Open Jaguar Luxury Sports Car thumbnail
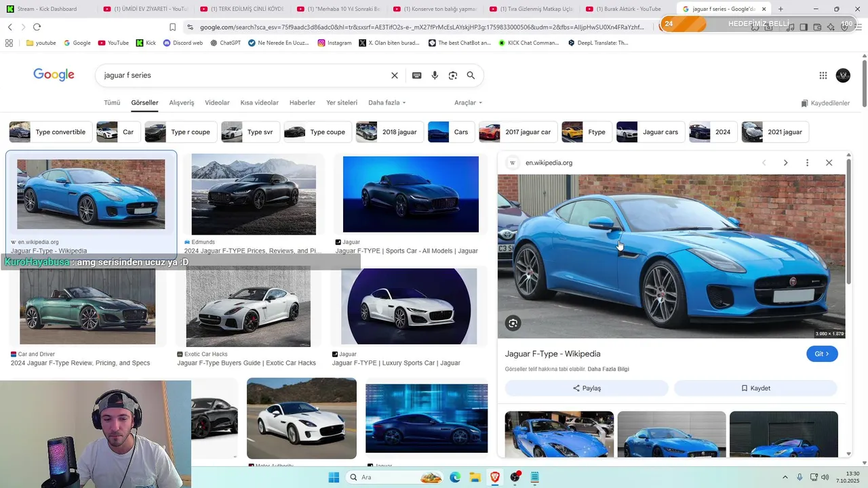 pos(409,306)
